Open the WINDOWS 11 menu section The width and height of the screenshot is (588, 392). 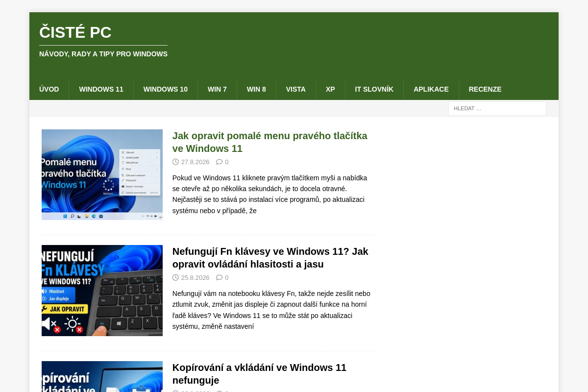click(x=101, y=89)
